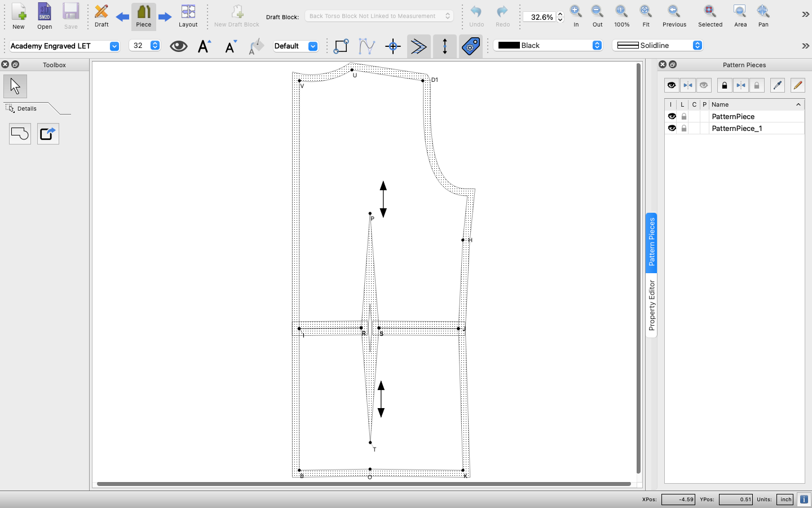
Task: Expand the second toolbar overflow chevron
Action: click(805, 46)
